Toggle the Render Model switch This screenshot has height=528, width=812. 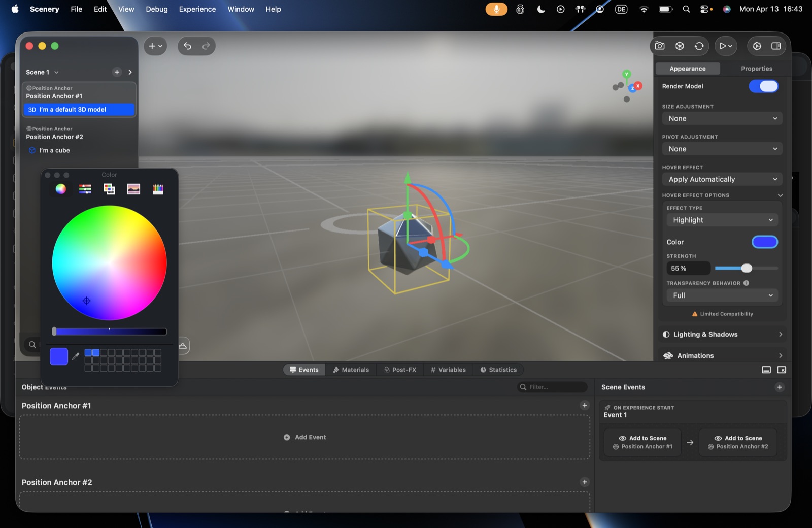764,86
